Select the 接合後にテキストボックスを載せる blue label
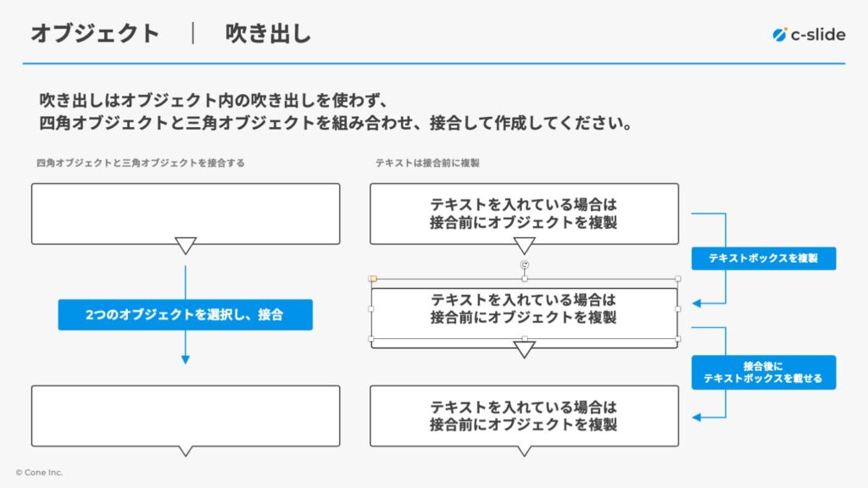Viewport: 868px width, 488px height. coord(764,373)
